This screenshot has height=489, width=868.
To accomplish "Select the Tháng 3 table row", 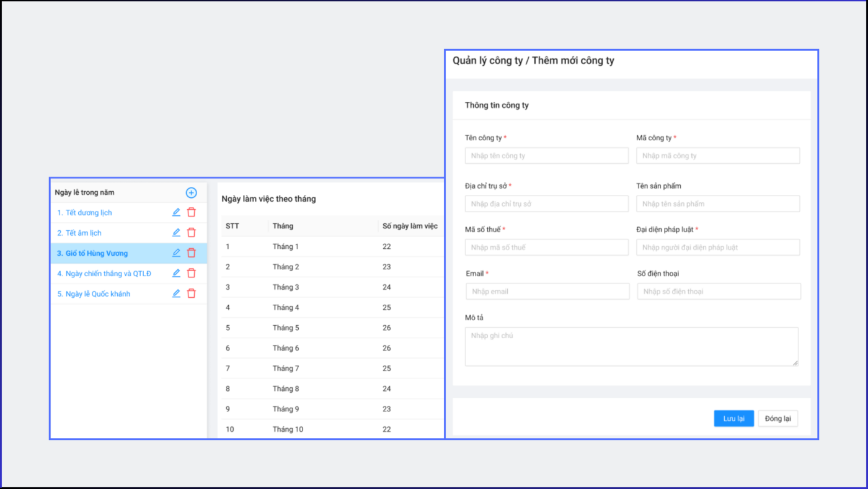I will pos(333,287).
